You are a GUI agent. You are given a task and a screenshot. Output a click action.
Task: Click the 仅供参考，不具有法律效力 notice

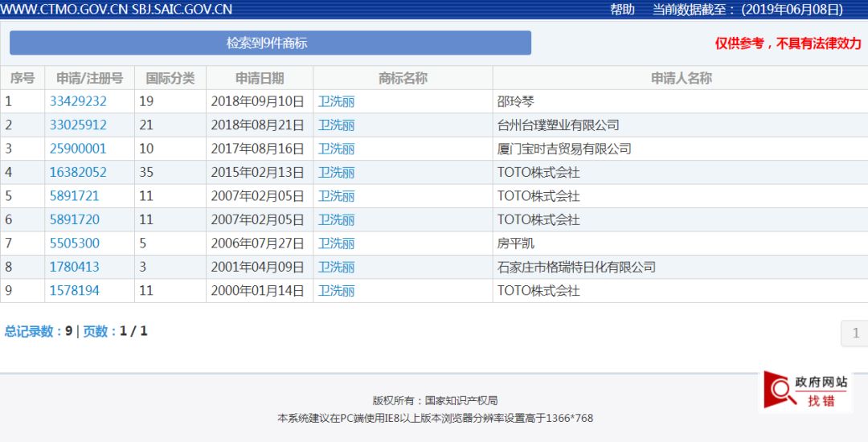[788, 43]
